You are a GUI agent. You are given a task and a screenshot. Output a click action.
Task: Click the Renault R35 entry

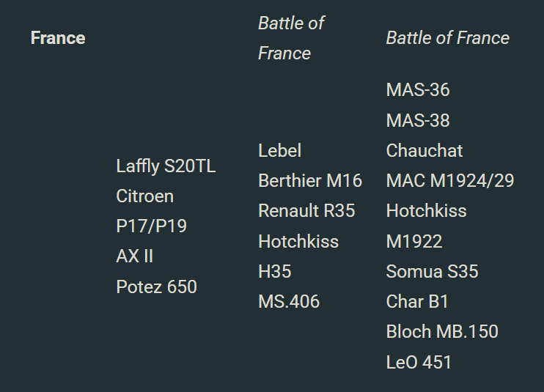coord(306,211)
